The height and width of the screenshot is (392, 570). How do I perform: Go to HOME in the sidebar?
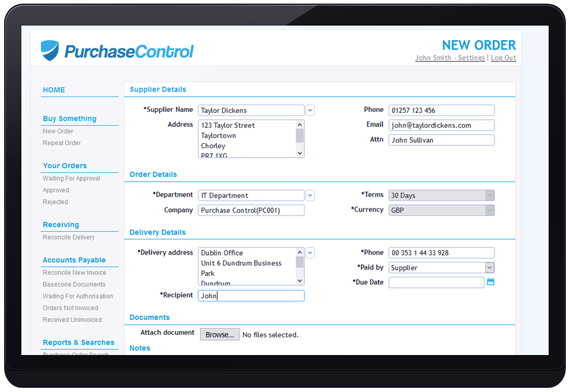point(54,90)
